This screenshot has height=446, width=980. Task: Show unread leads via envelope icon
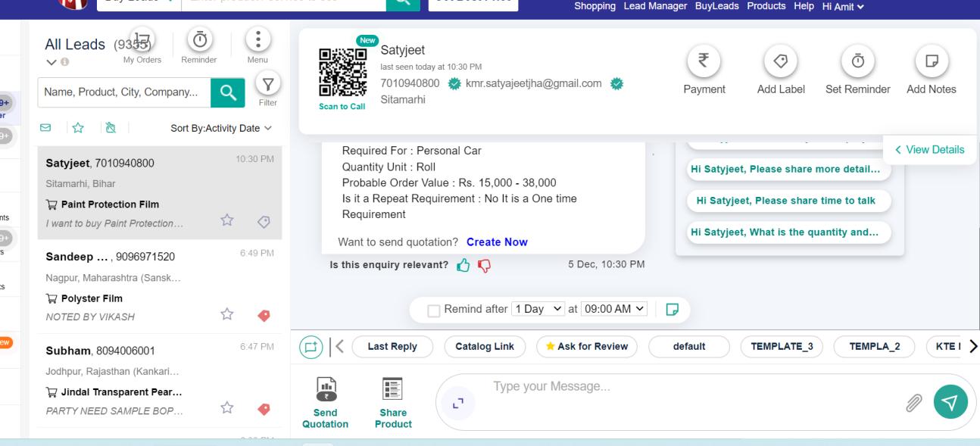pos(45,128)
